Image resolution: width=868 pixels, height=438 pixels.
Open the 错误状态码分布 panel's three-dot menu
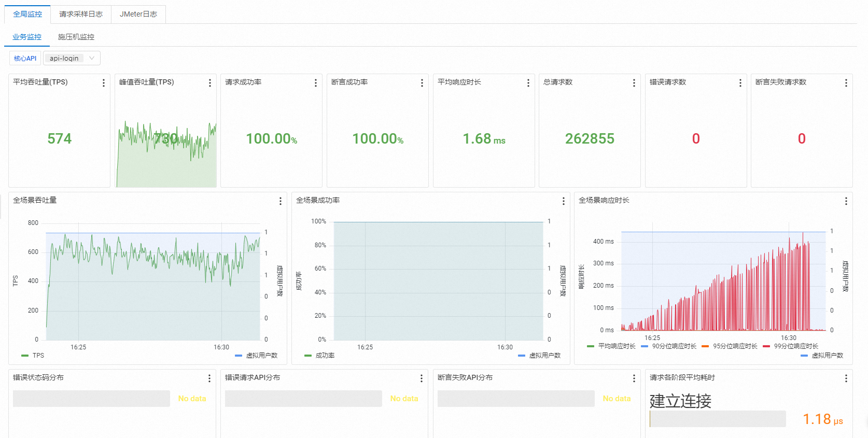coord(209,378)
